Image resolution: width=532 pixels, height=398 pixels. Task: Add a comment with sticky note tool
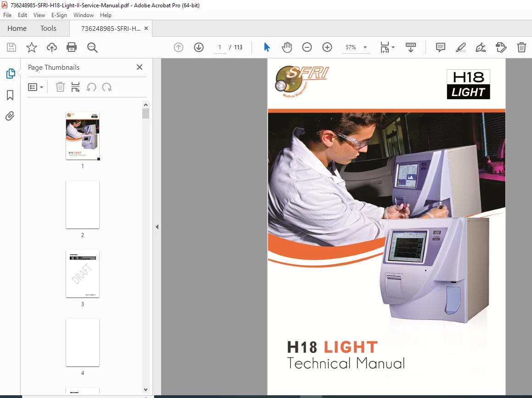click(x=440, y=47)
